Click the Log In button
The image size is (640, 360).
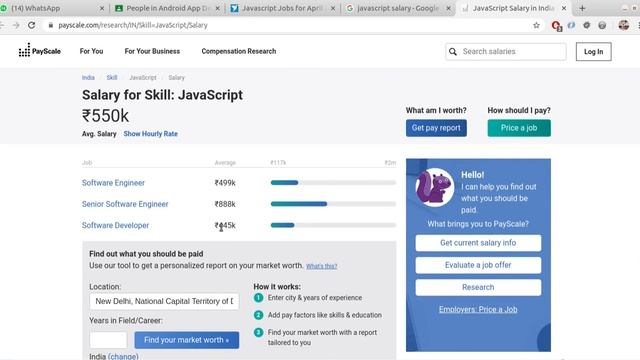point(593,51)
